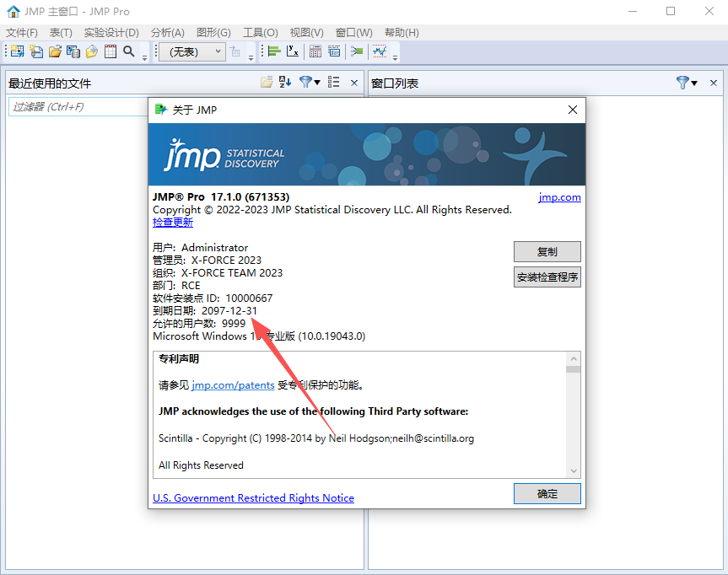Click the Partition tree icon in toolbar
This screenshot has height=575, width=728.
pos(357,51)
